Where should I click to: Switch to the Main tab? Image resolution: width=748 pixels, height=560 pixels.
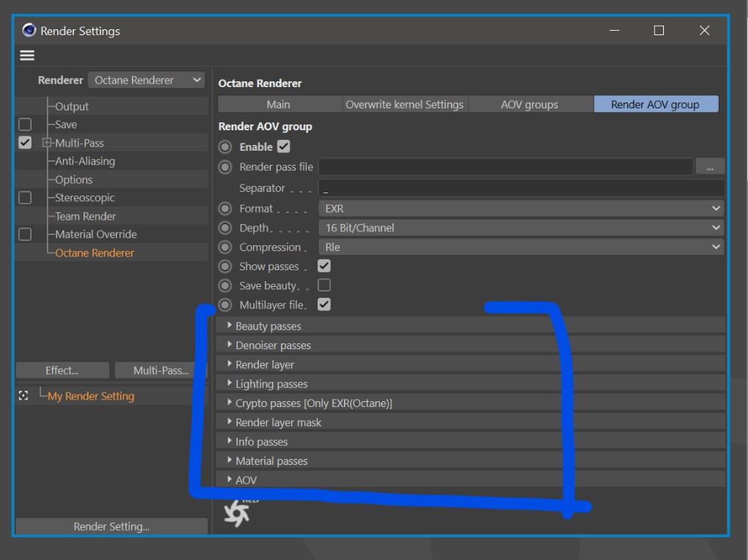(x=279, y=105)
